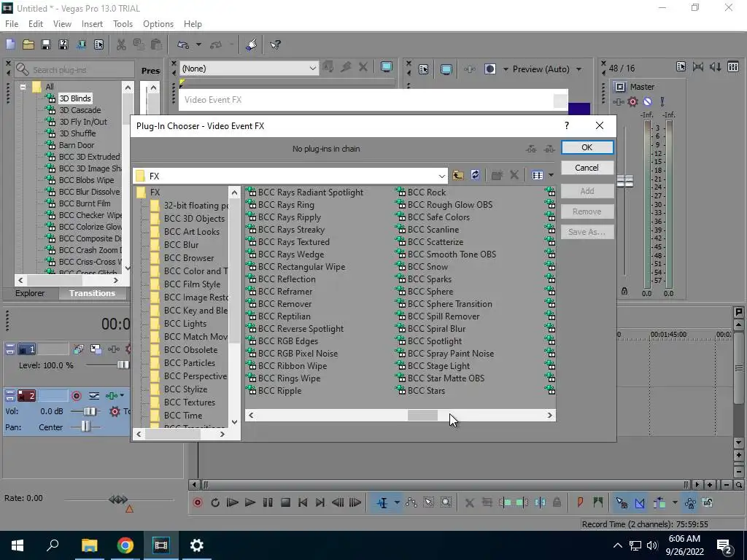
Task: Click the Save As toolbar icon
Action: 63,44
